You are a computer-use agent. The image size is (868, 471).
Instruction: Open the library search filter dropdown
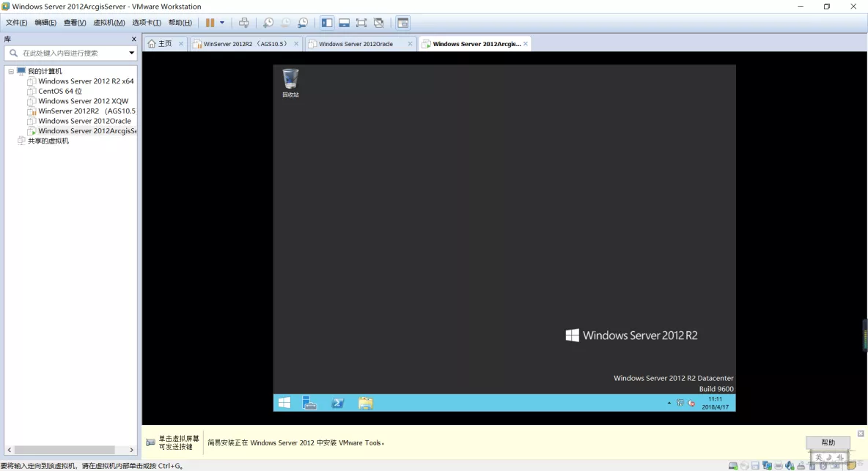(130, 52)
